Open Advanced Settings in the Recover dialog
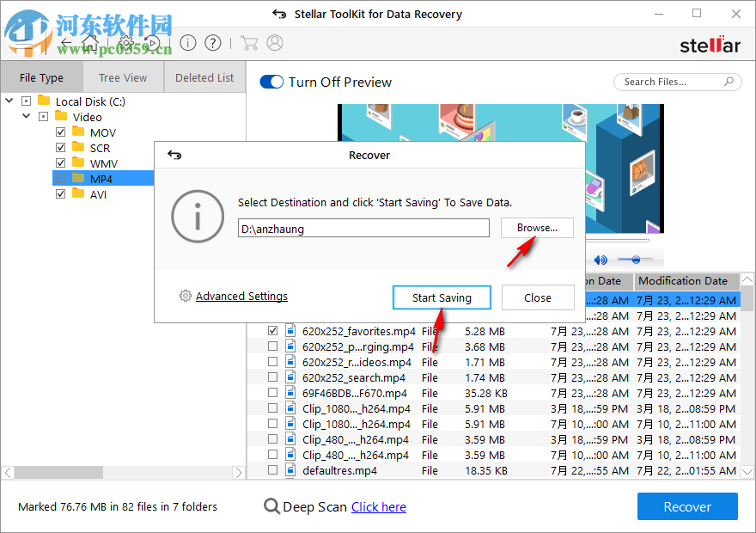Screen dimensions: 756x533 (x=241, y=296)
